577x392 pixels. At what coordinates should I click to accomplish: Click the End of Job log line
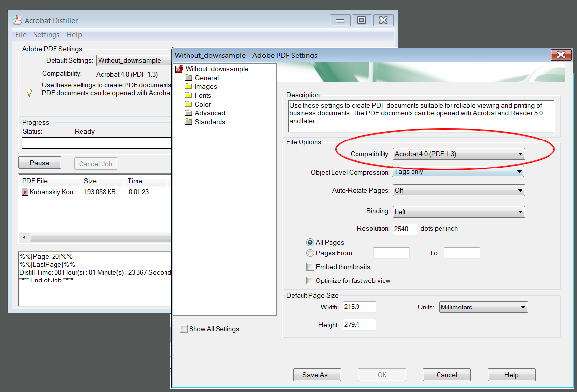pyautogui.click(x=46, y=280)
